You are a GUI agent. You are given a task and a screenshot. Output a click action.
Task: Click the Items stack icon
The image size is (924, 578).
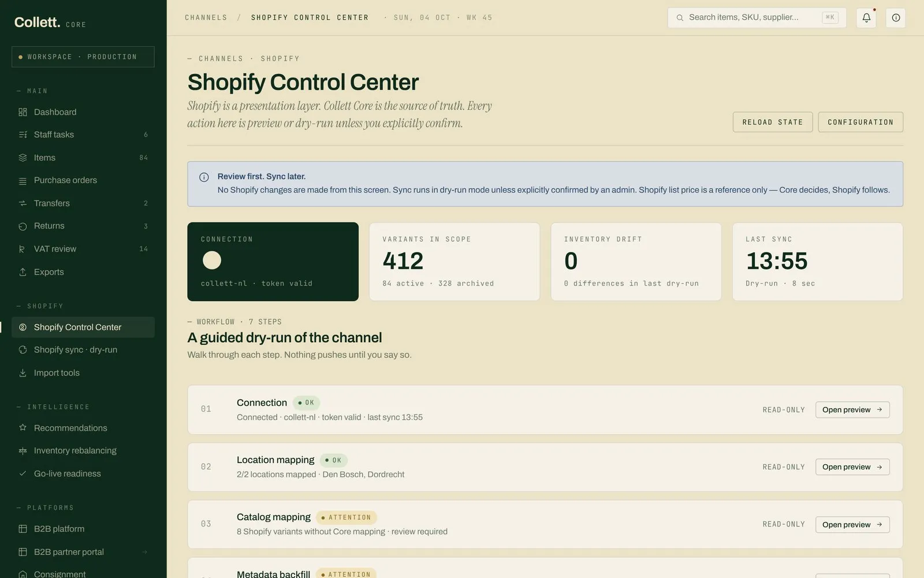pos(23,158)
